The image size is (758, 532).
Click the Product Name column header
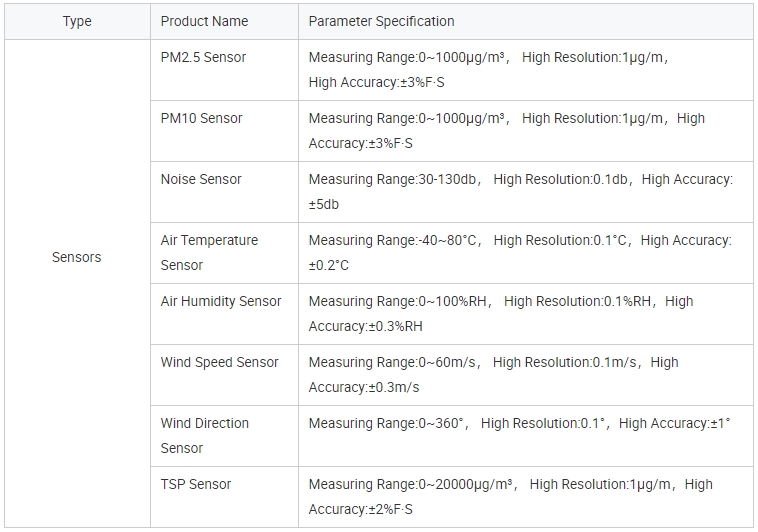[204, 21]
